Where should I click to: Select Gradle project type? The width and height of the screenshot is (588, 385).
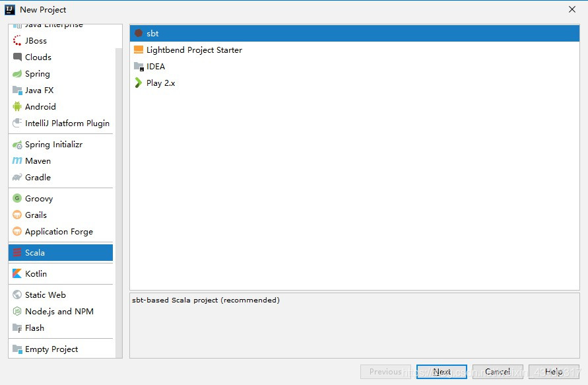point(61,177)
